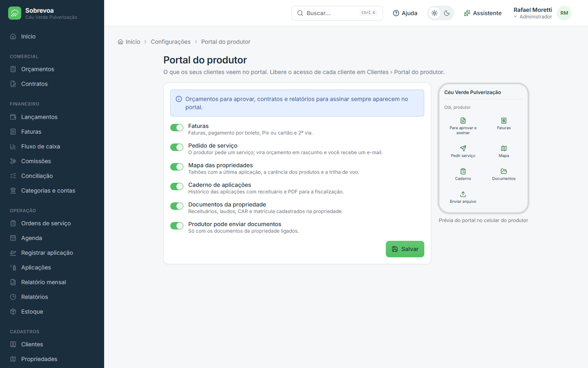Screen dimensions: 588x368
Task: Toggle Produtor pode enviar documentos switch
Action: [x=177, y=226]
